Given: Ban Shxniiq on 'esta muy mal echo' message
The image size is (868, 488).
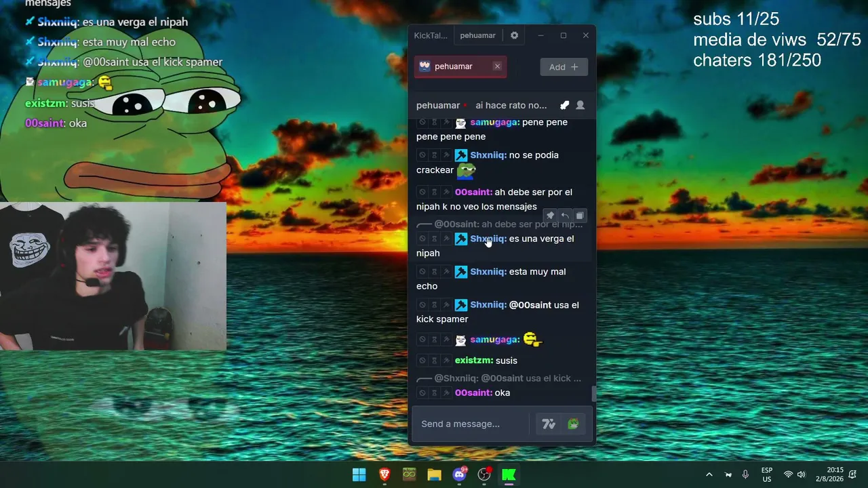Looking at the screenshot, I should [x=422, y=272].
